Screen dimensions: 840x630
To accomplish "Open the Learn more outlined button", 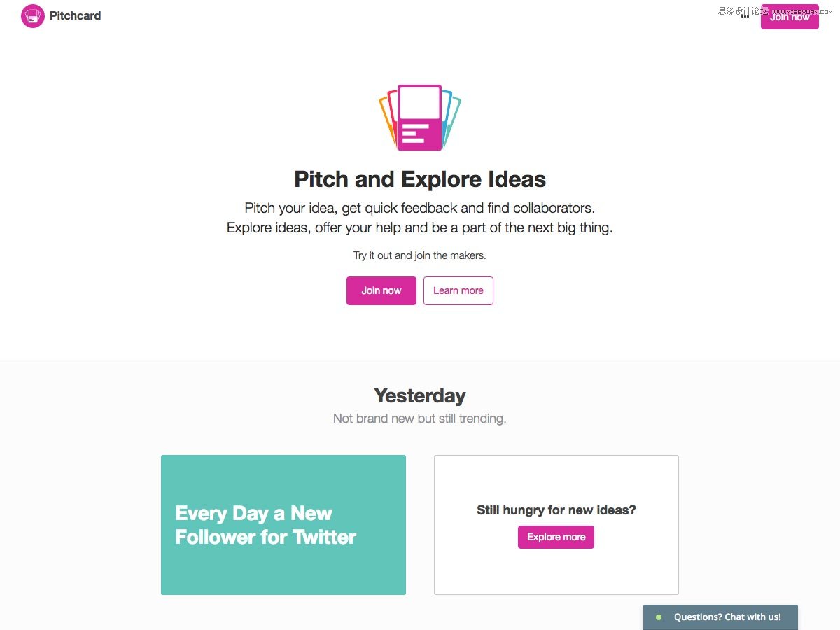I will 458,290.
